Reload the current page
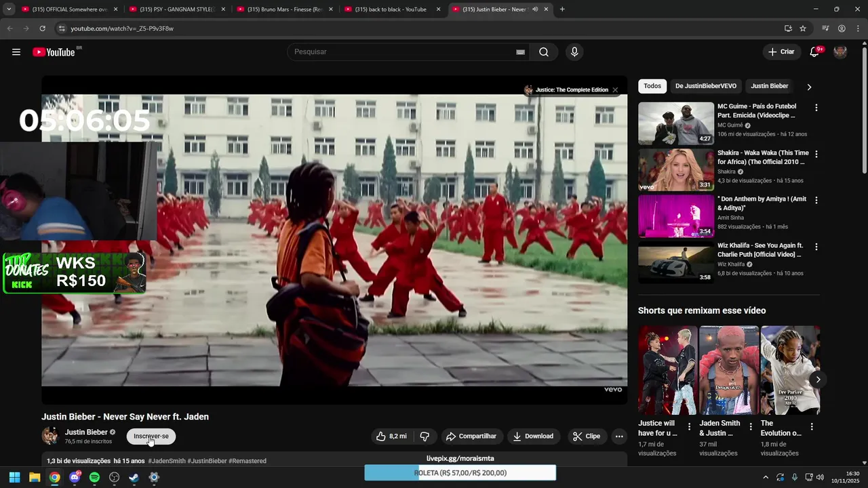Viewport: 868px width, 488px height. (x=42, y=28)
